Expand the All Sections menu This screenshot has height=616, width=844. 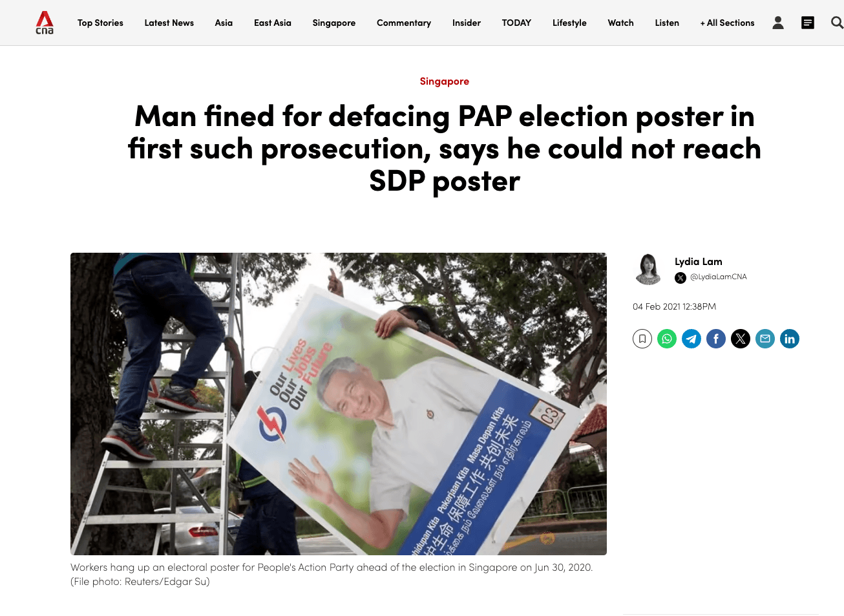click(x=727, y=23)
